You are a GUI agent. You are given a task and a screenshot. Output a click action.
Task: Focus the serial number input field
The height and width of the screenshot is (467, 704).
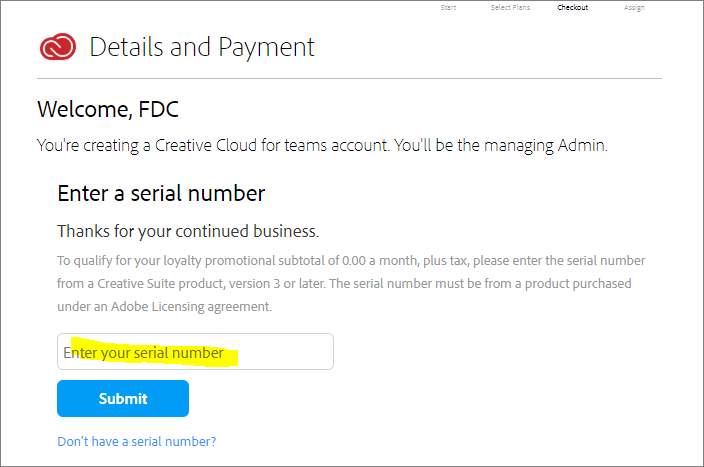[x=195, y=352]
